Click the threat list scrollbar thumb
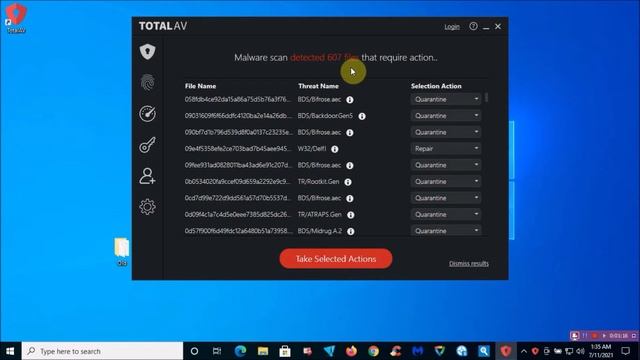Image resolution: width=640 pixels, height=360 pixels. coord(486,98)
